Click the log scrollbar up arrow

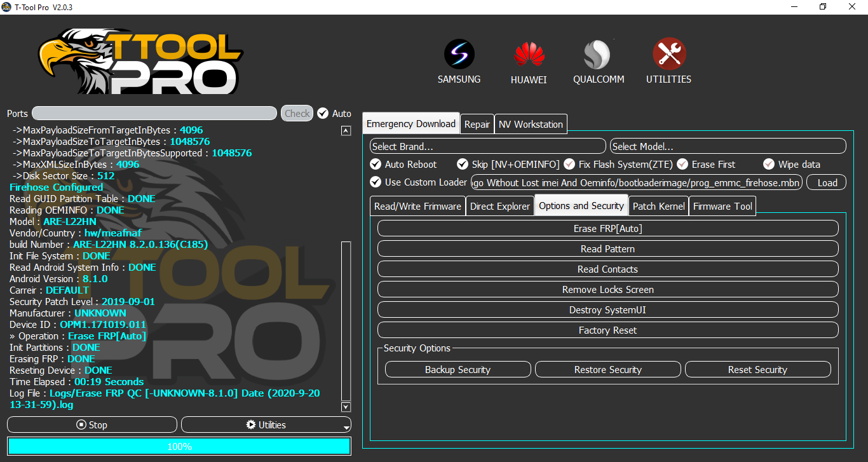pos(346,131)
